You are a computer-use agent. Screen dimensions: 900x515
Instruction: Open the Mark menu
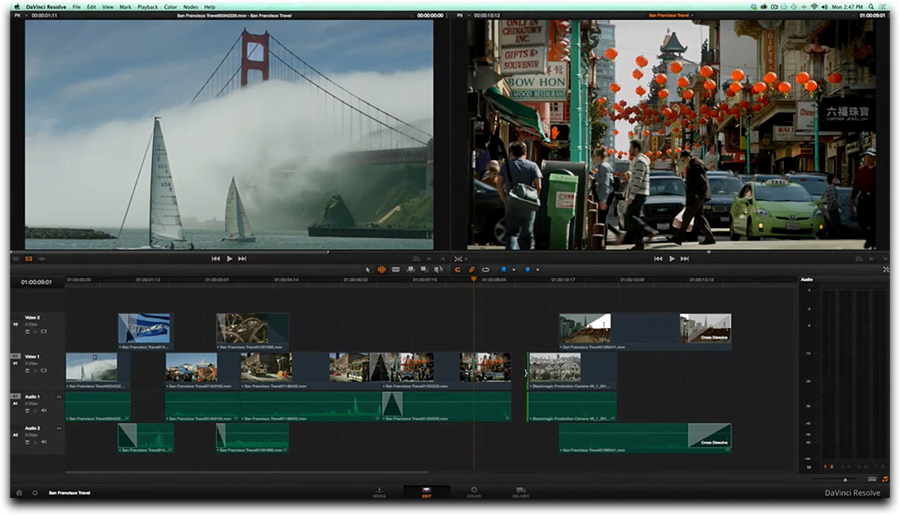125,7
